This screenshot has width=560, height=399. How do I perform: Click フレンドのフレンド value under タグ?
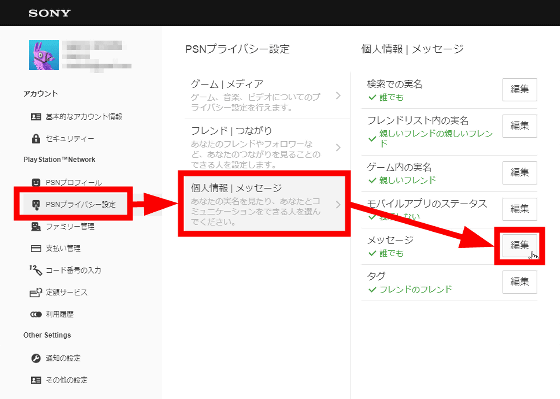point(416,289)
